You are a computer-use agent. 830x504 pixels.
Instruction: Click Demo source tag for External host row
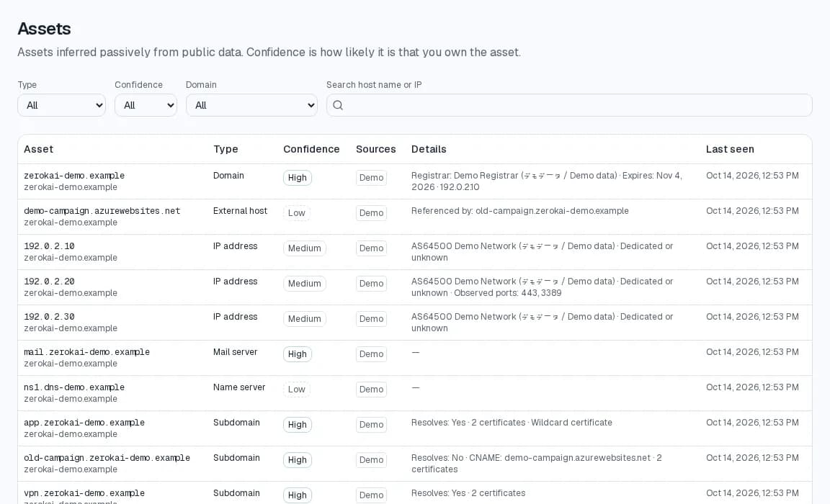point(371,213)
